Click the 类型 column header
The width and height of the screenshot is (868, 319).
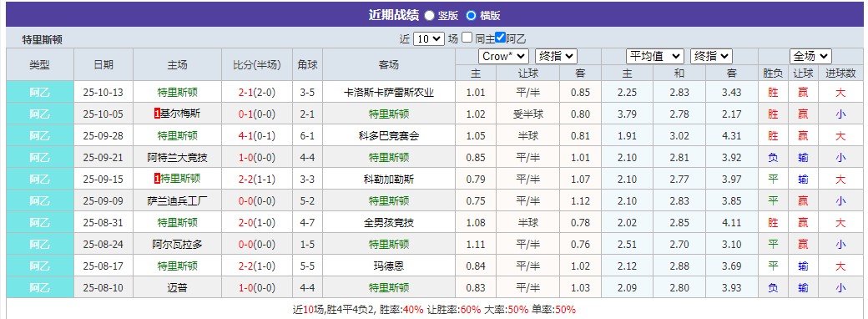[40, 64]
